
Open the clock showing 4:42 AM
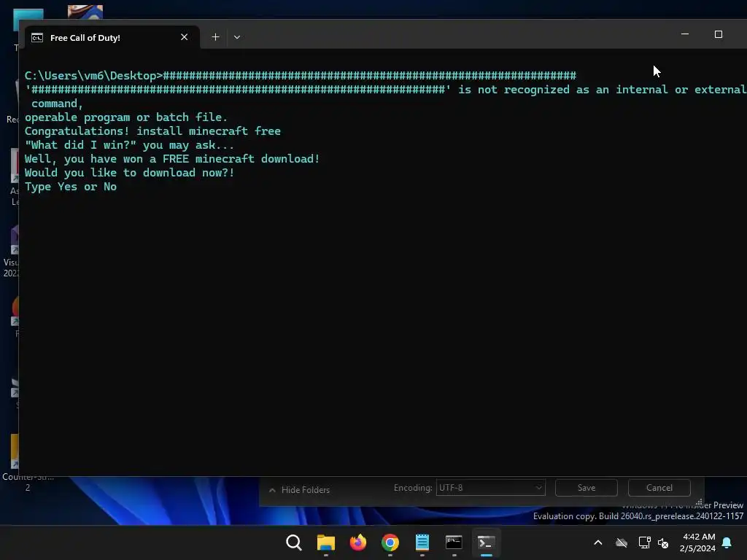coord(697,542)
